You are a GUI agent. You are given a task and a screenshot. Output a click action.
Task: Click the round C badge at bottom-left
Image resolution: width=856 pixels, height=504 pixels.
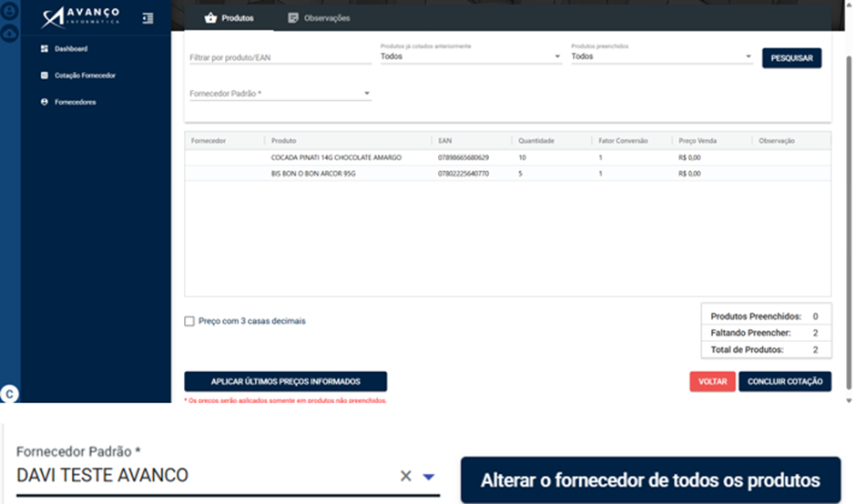tap(9, 394)
